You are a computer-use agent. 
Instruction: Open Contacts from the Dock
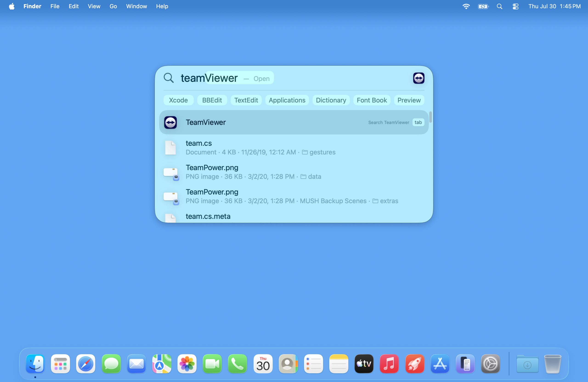(x=288, y=364)
